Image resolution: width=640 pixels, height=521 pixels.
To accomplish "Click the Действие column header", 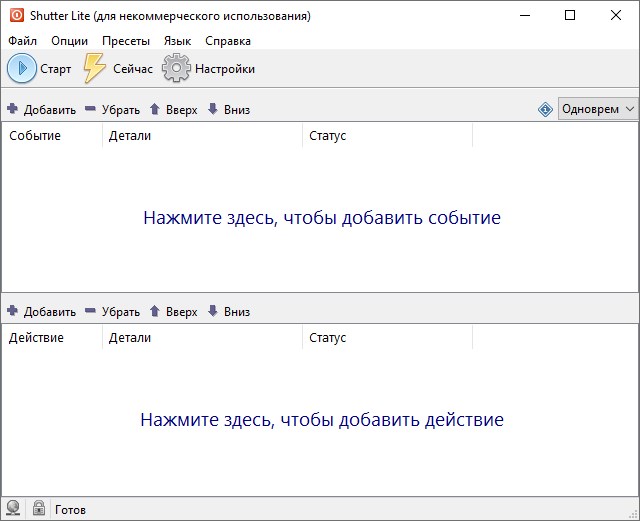I will click(x=52, y=337).
